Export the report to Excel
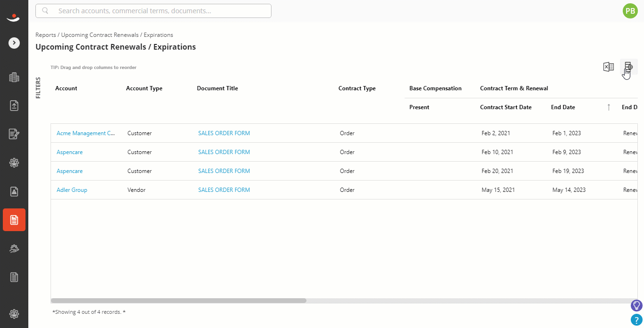Image resolution: width=644 pixels, height=328 pixels. [609, 67]
